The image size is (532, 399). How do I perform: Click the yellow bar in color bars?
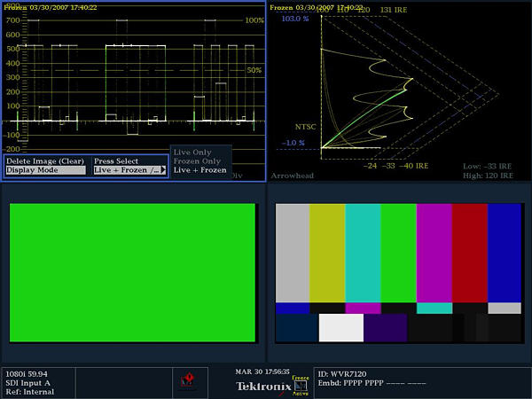tap(327, 252)
